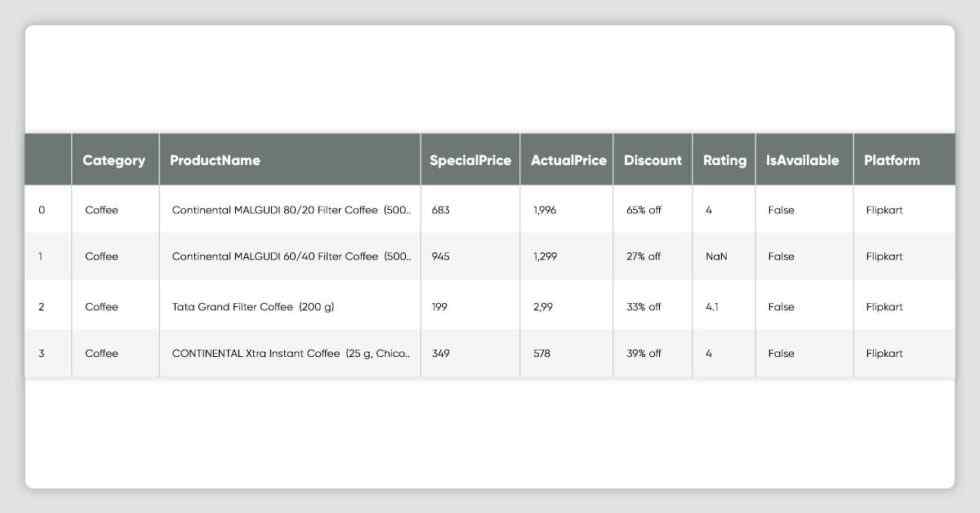The height and width of the screenshot is (513, 980).
Task: Click the Category column header
Action: point(114,161)
